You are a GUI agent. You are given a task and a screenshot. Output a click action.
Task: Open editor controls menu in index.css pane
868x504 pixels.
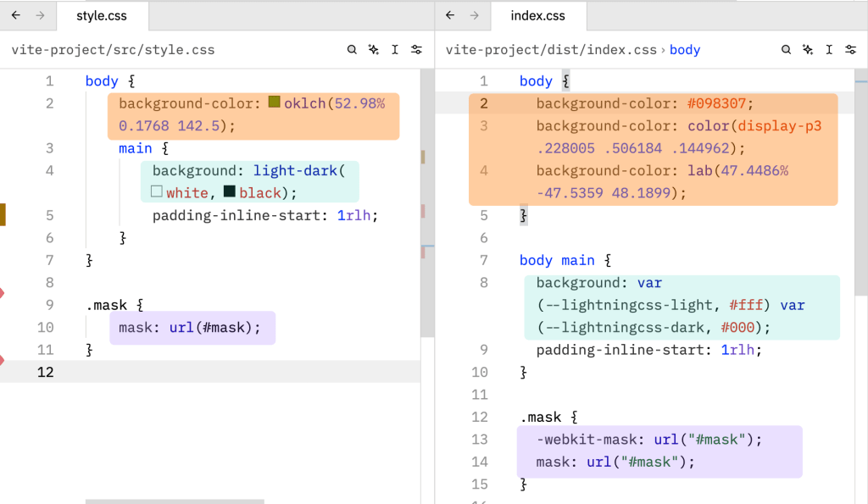850,50
